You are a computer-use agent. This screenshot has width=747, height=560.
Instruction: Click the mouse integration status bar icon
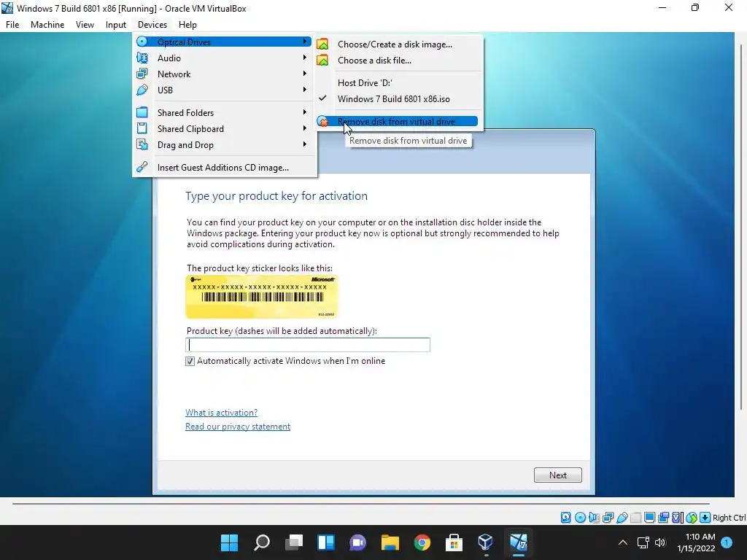pyautogui.click(x=692, y=517)
